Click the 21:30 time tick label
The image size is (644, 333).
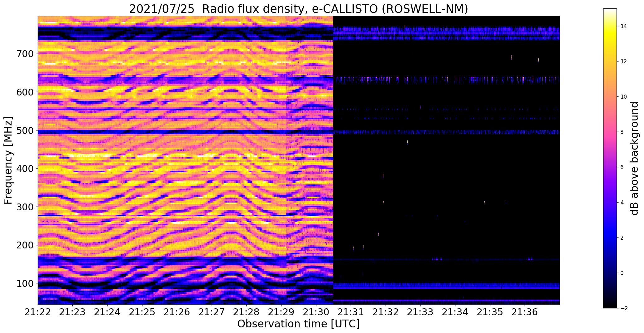click(316, 312)
